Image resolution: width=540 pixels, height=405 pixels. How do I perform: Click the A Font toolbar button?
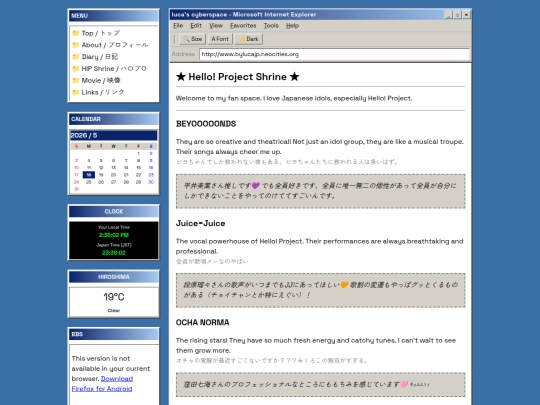[x=220, y=39]
